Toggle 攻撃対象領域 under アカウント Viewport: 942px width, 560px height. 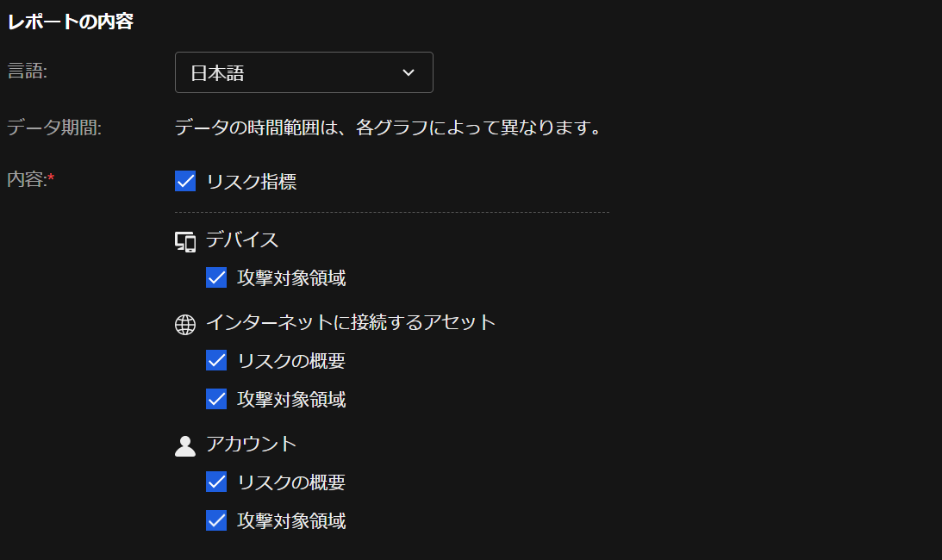pyautogui.click(x=216, y=521)
